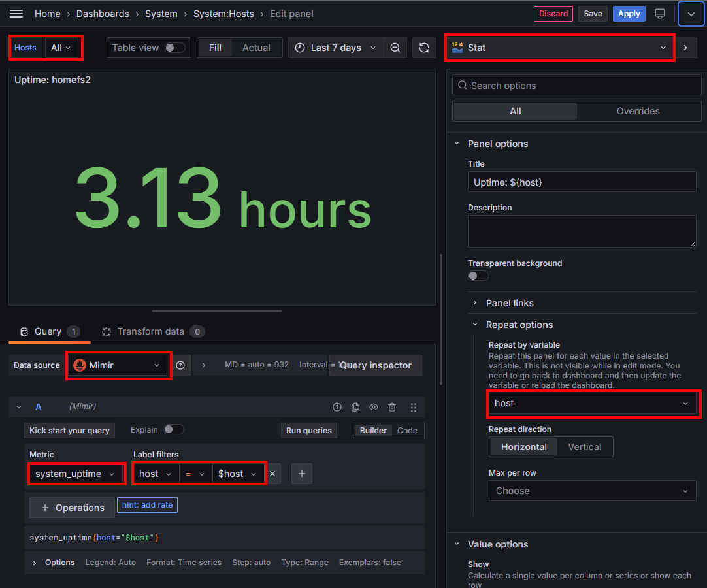This screenshot has height=588, width=707.
Task: Click the Save button
Action: pos(593,14)
